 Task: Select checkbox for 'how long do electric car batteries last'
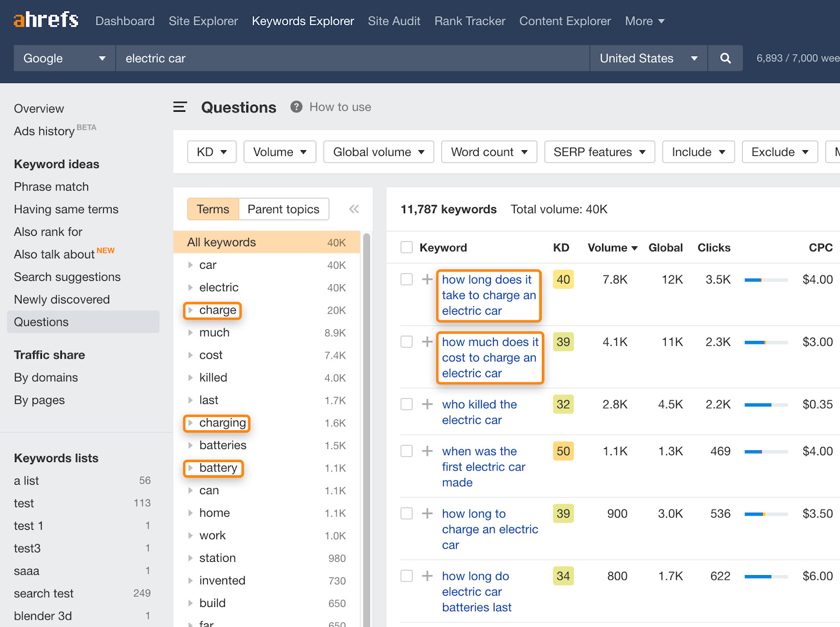406,576
